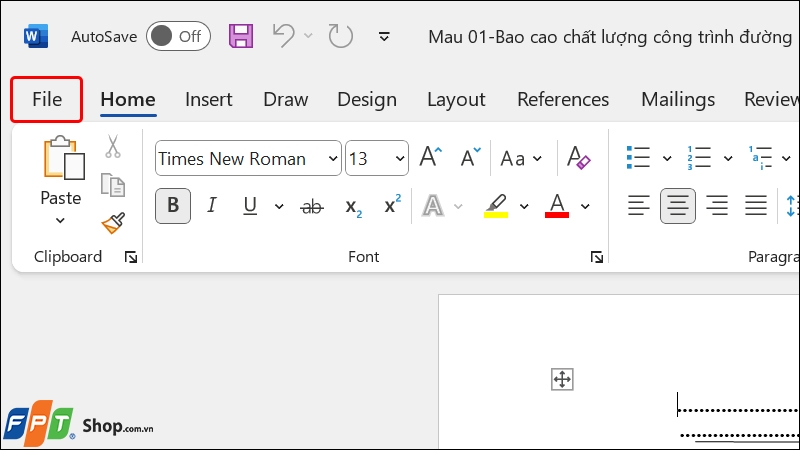Open the Change Case Aa dropdown

tap(521, 158)
